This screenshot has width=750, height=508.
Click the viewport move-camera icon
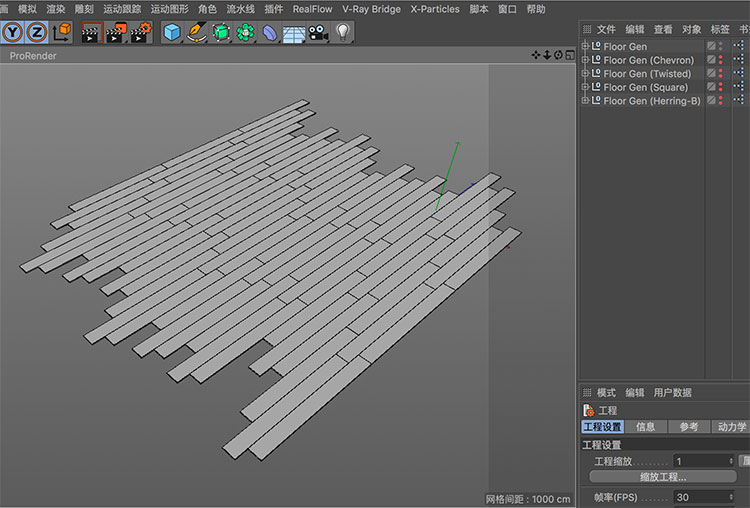click(x=536, y=55)
